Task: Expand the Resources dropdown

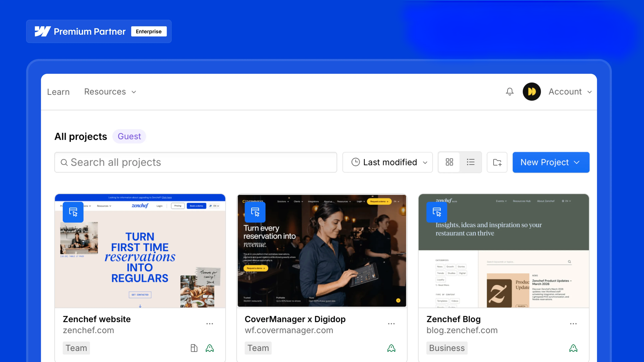Action: pos(110,92)
